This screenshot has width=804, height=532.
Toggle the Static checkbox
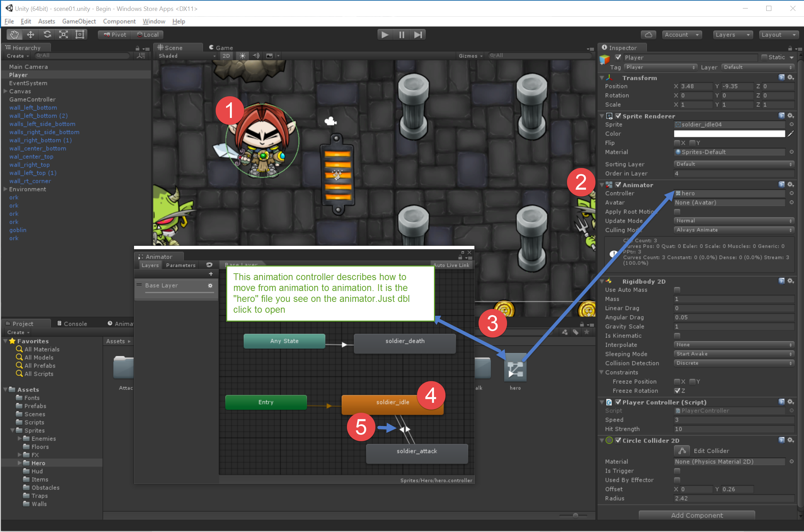point(764,57)
